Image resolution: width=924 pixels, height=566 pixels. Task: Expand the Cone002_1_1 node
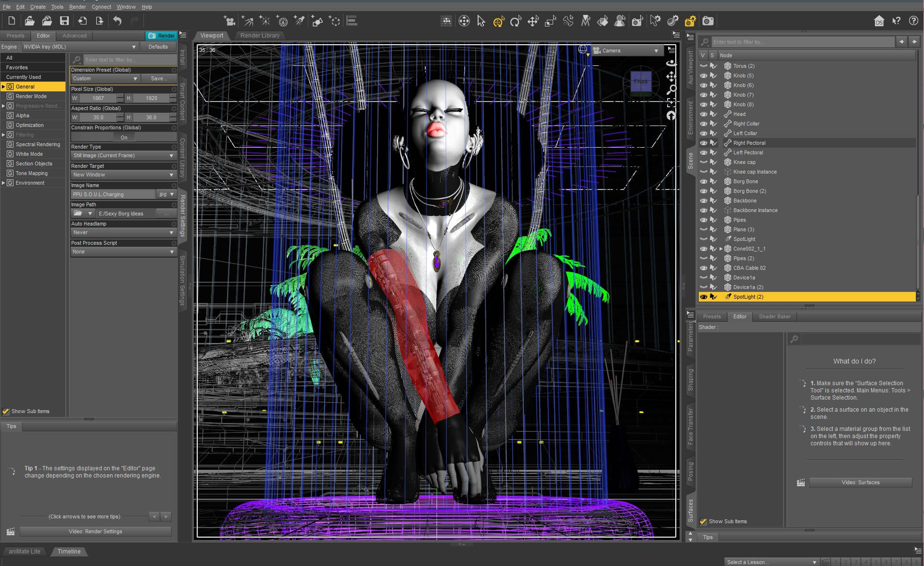[721, 249]
